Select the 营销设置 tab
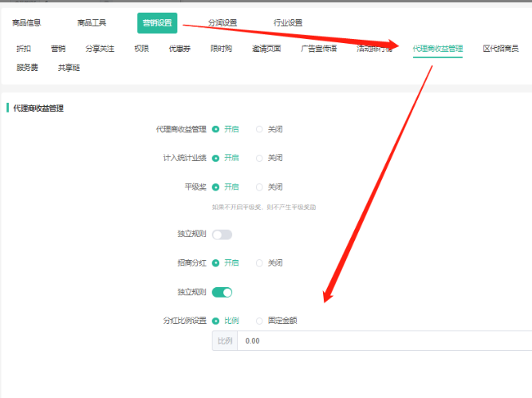The width and height of the screenshot is (532, 398). click(157, 23)
